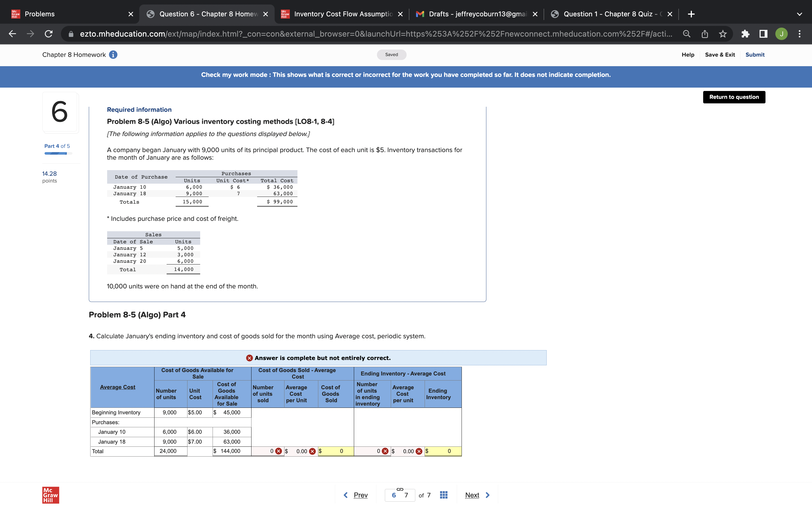Switch to the Drafts Gmail tab
This screenshot has width=812, height=507.
(476, 14)
